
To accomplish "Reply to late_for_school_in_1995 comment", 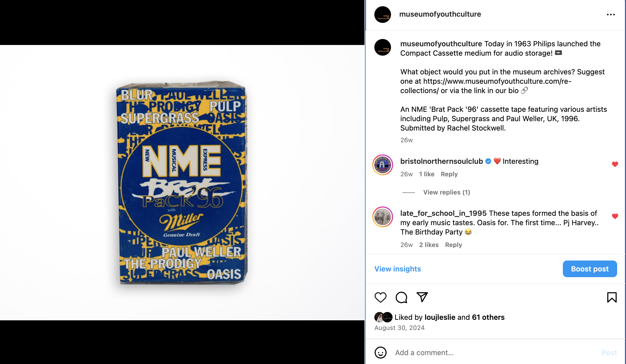I will (x=453, y=245).
